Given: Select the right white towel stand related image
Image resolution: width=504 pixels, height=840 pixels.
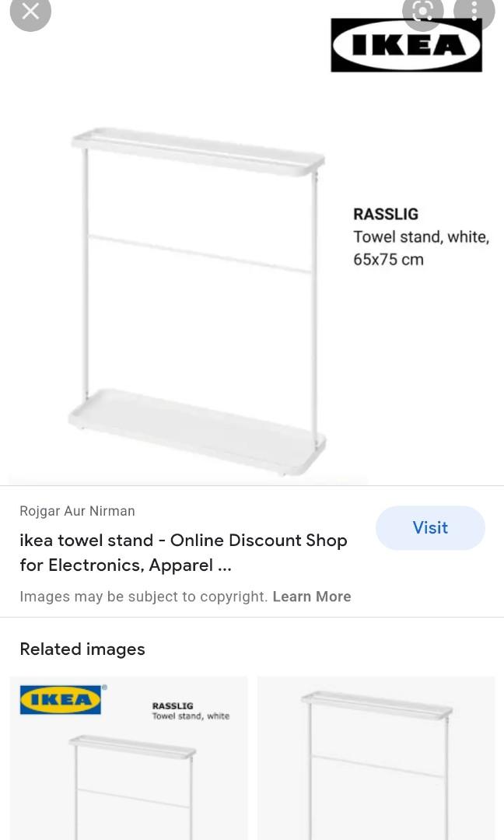Looking at the screenshot, I should click(x=376, y=758).
